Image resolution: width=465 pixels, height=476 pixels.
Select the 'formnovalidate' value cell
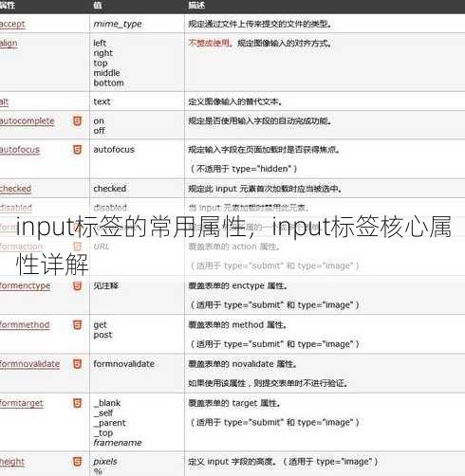(x=123, y=364)
